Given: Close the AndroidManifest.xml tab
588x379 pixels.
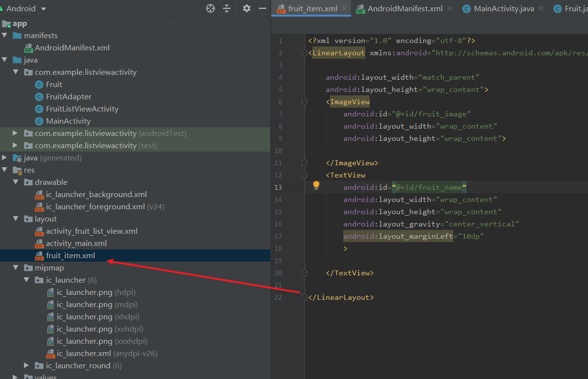Looking at the screenshot, I should pos(449,8).
